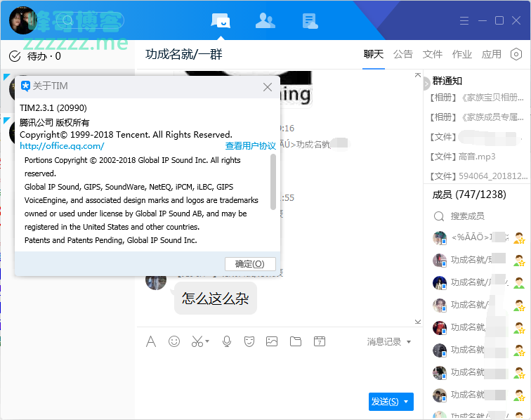Open notice 《家族成员专属...

pyautogui.click(x=477, y=117)
